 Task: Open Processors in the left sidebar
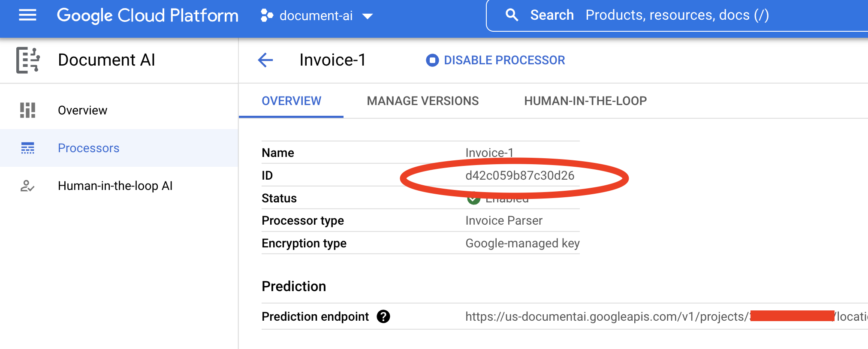click(88, 148)
